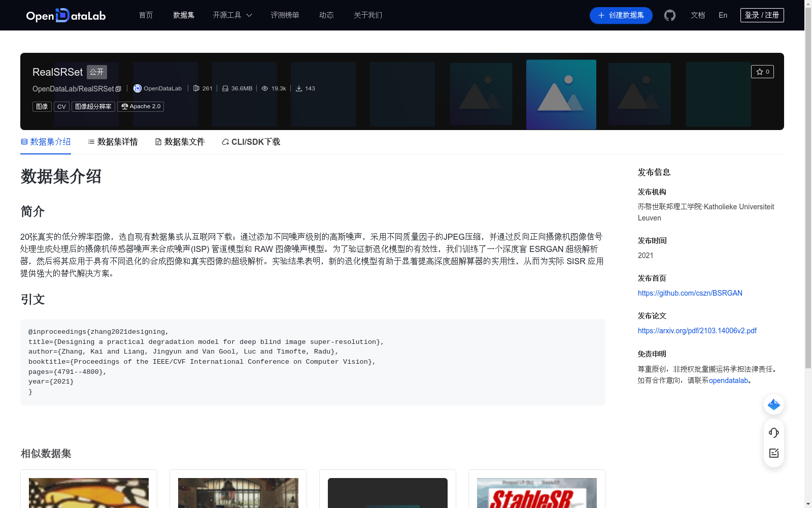
Task: Open the dark similar dataset card thumbnail
Action: point(388,493)
